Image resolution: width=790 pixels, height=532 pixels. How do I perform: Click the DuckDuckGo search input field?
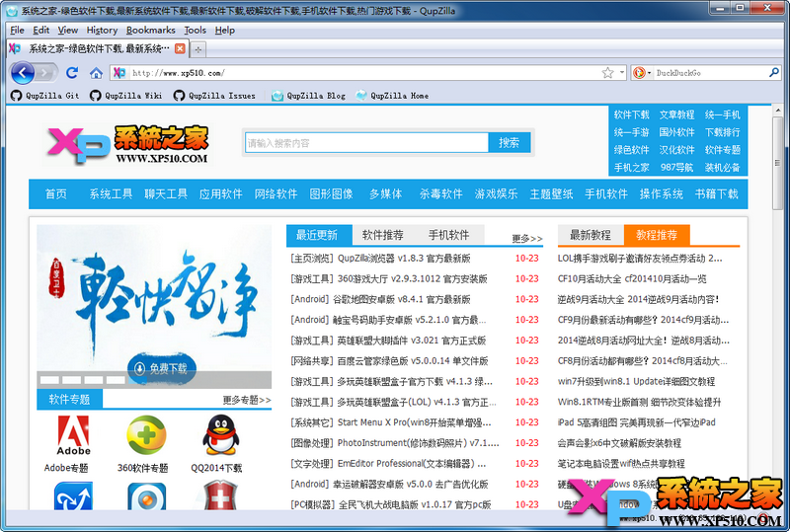click(710, 73)
